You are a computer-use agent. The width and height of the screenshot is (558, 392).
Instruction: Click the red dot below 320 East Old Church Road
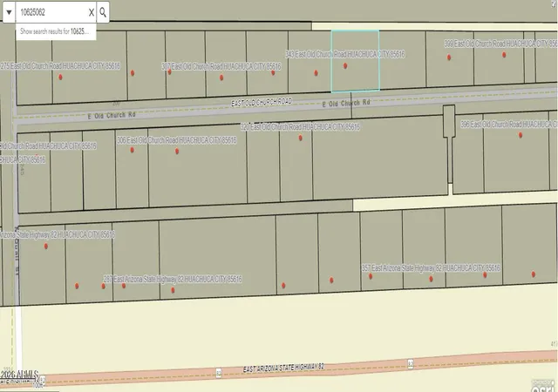(x=300, y=138)
